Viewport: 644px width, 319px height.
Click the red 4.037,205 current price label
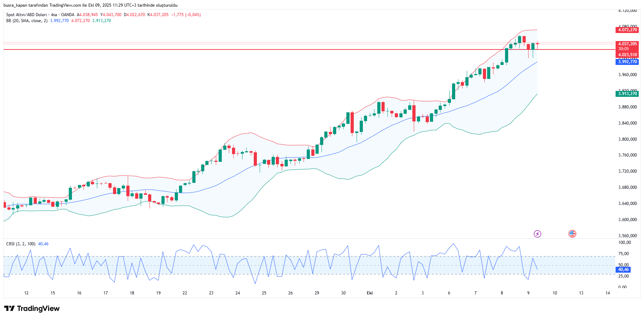[627, 44]
